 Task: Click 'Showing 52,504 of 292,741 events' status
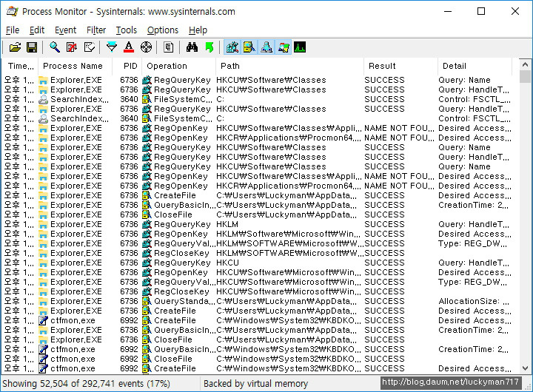coord(87,384)
